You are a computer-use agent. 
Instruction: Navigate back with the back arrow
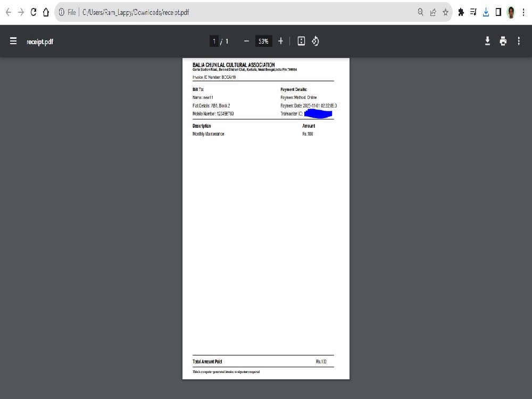pos(8,12)
